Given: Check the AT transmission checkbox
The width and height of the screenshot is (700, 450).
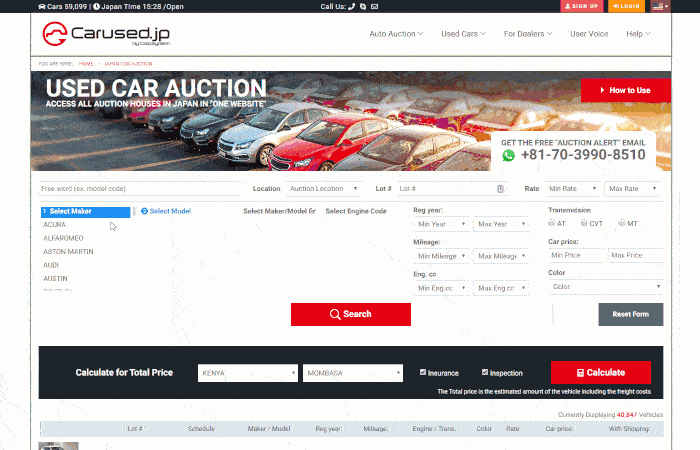Looking at the screenshot, I should pyautogui.click(x=551, y=223).
